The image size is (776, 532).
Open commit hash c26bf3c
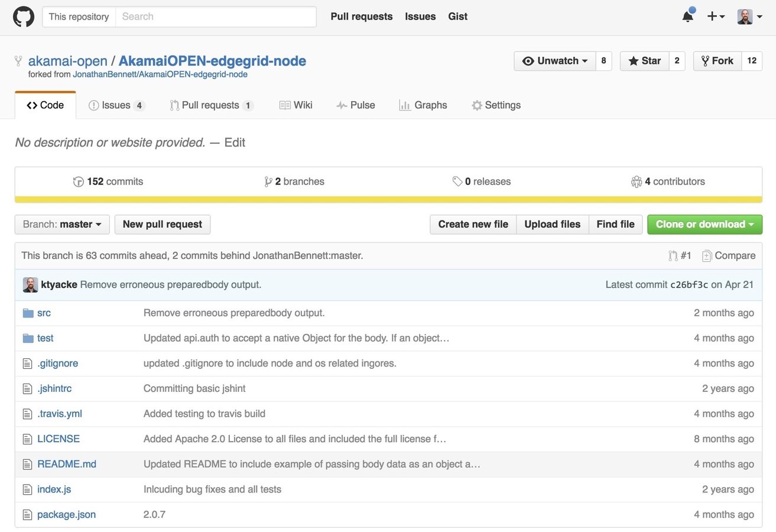(689, 284)
